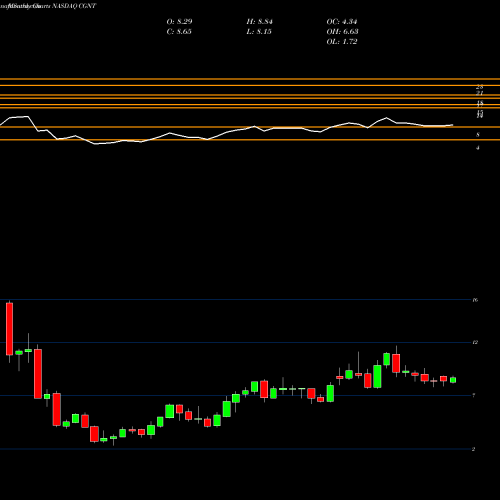
Task: Click the 2 price axis label
Action: click(474, 449)
